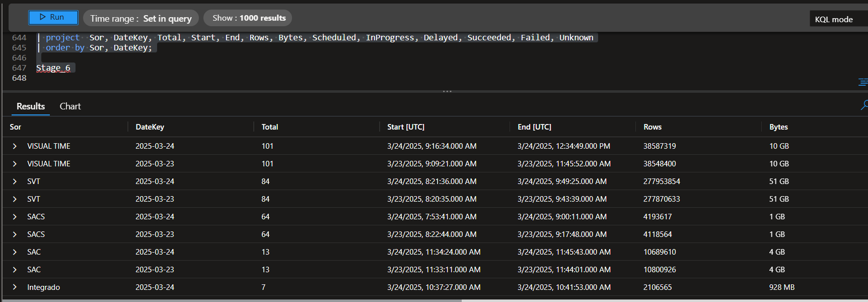Sort by the Bytes column header
Viewport: 868px width, 302px height.
(778, 127)
